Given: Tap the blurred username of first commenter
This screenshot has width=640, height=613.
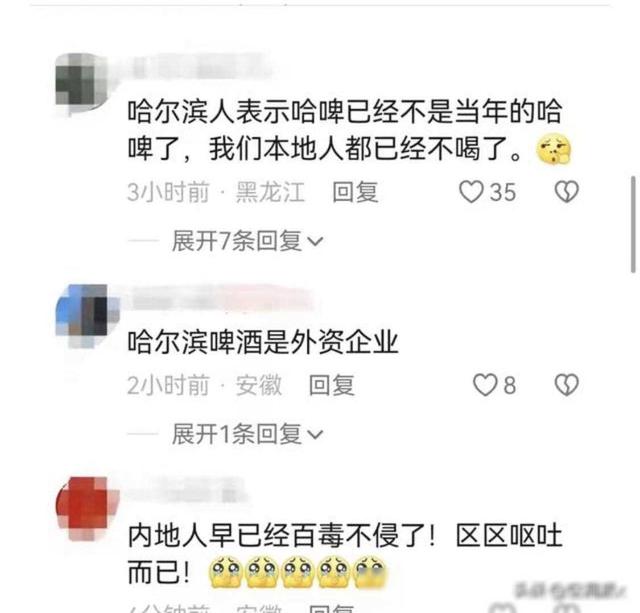Looking at the screenshot, I should pyautogui.click(x=196, y=67).
